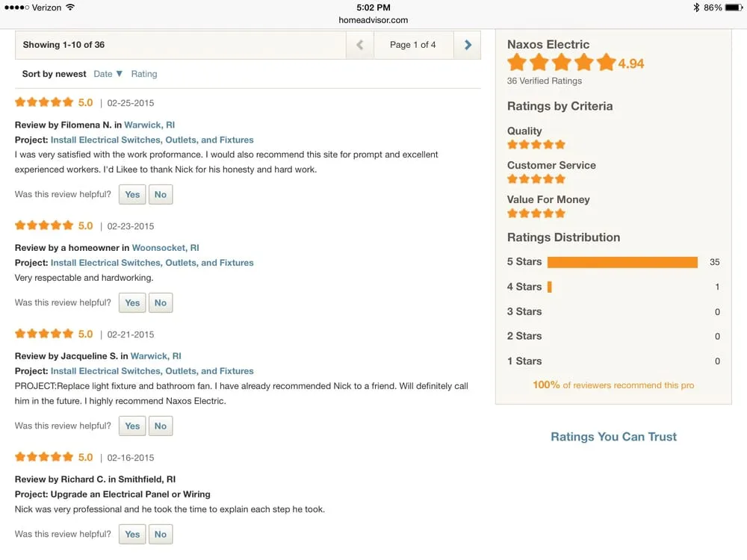
Task: Open Woonsocket, RI location link
Action: click(x=165, y=248)
